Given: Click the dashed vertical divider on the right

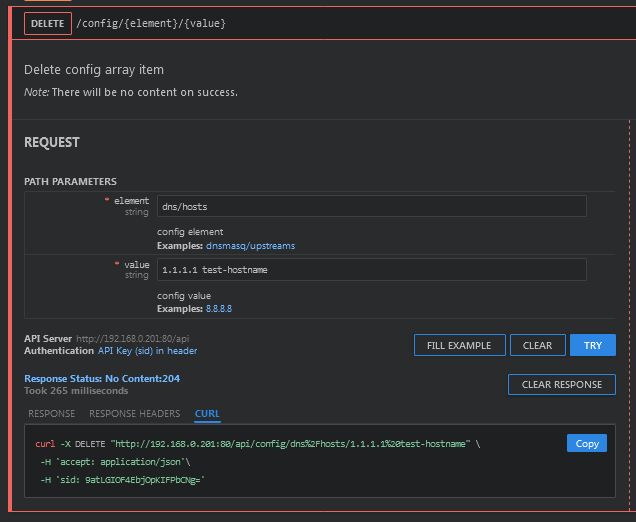Looking at the screenshot, I should pos(628,300).
